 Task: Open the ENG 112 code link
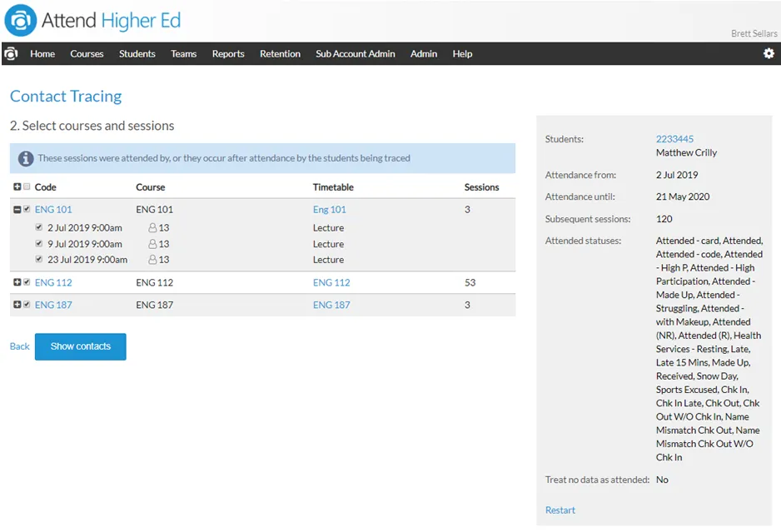(x=53, y=282)
